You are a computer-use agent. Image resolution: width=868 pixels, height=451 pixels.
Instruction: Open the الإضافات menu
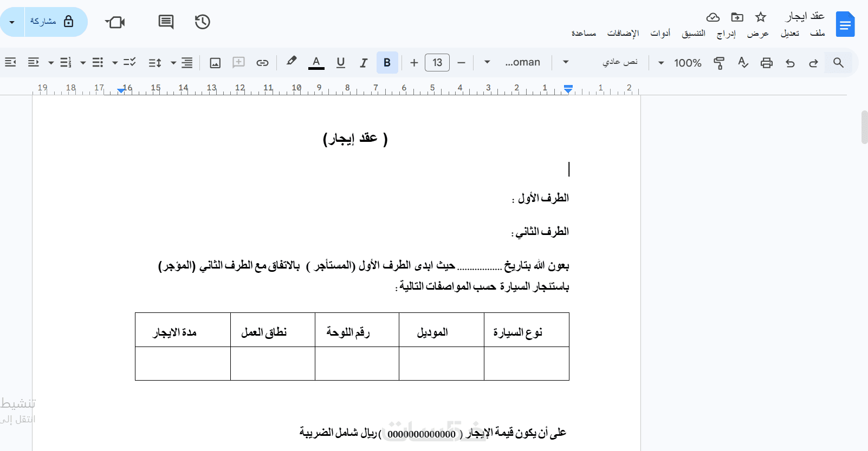pos(623,34)
